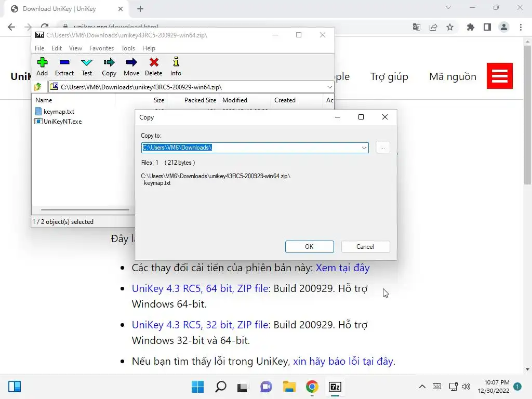Open the File menu in 7-Zip

pyautogui.click(x=39, y=48)
